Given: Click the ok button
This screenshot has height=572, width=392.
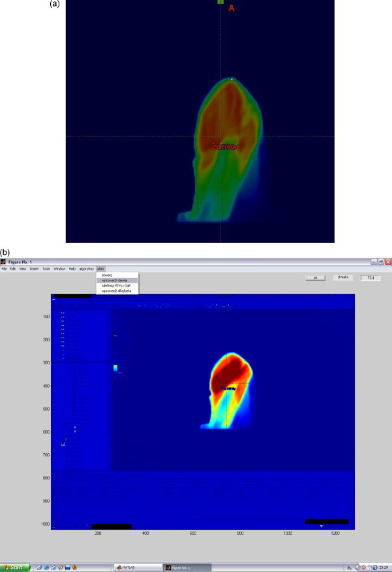Looking at the screenshot, I should pos(315,278).
